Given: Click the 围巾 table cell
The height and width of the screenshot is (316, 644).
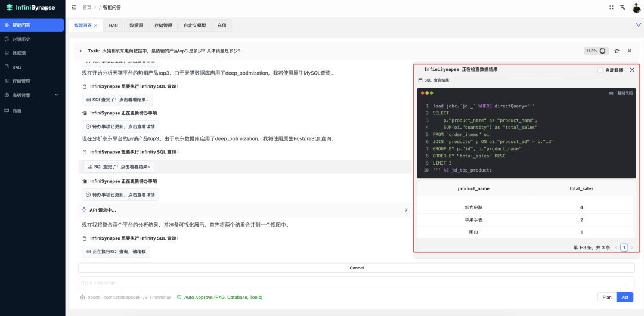Looking at the screenshot, I should pos(473,233).
